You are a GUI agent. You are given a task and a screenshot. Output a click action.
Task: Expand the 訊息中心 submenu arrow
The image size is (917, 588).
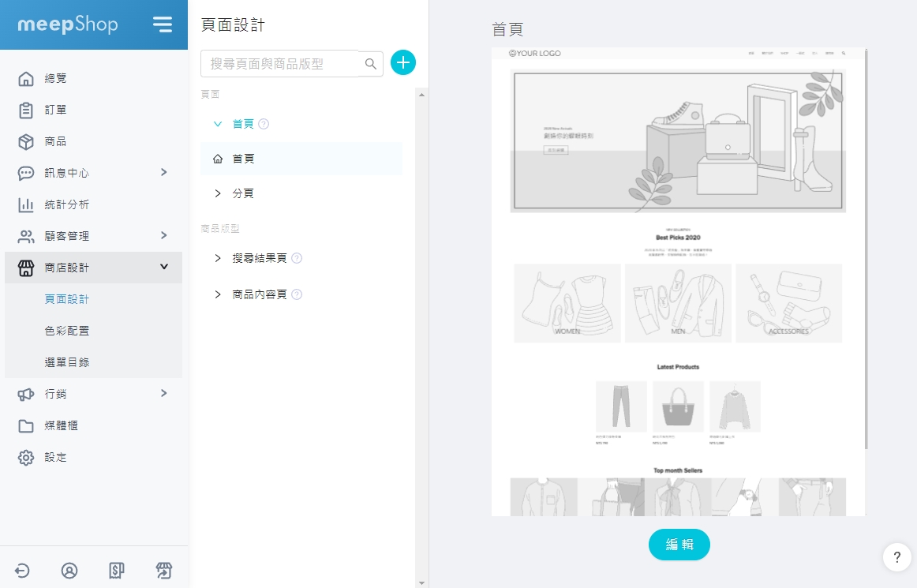pos(164,172)
